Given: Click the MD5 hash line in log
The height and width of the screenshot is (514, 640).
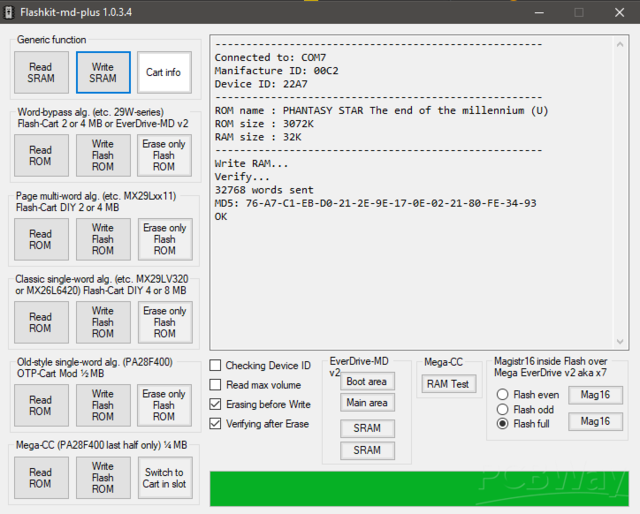Looking at the screenshot, I should click(x=376, y=203).
